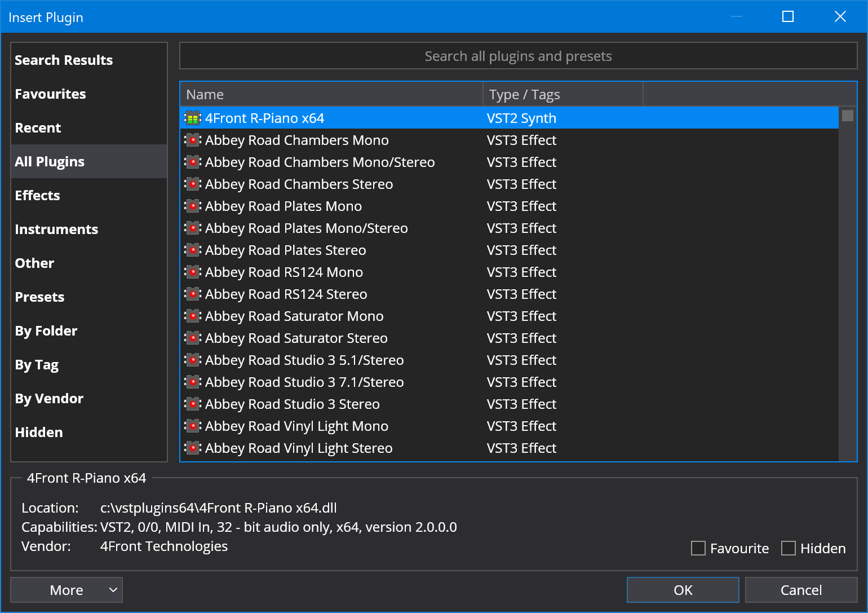Click the Abbey Road Studio 3 Stereo icon

tap(193, 404)
